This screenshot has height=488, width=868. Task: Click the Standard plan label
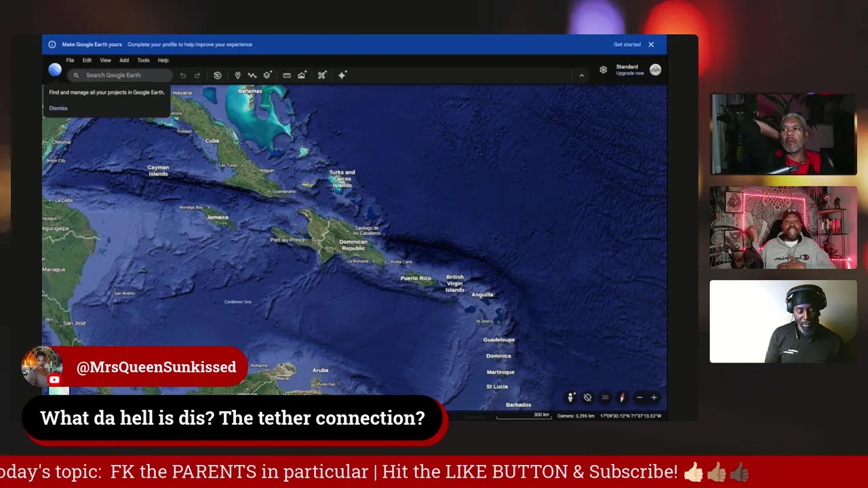(x=627, y=66)
